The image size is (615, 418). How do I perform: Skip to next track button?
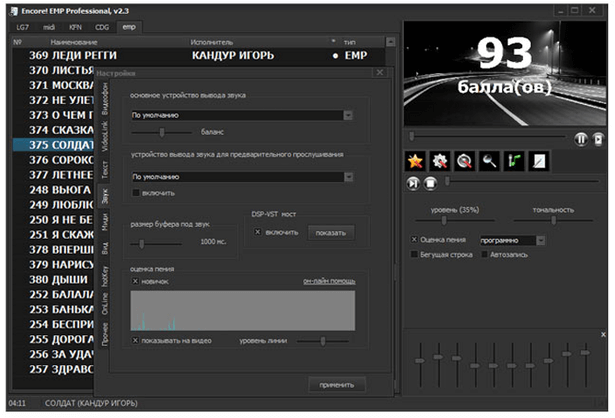[414, 183]
